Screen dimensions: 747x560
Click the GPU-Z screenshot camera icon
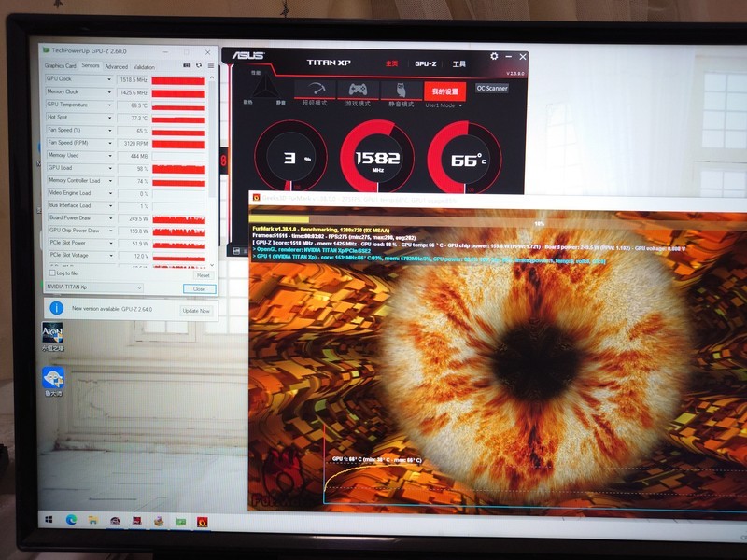[187, 65]
